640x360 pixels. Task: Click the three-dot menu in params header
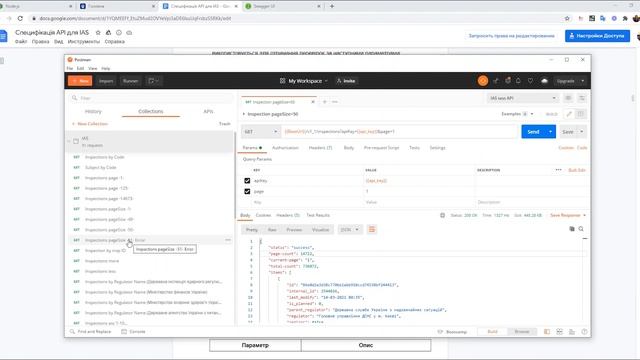pos(558,170)
